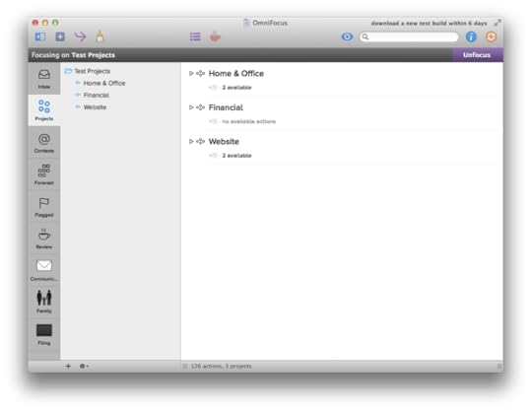Image resolution: width=532 pixels, height=412 pixels.
Task: Click the parallel project icon beside Home & Office
Action: tap(201, 73)
